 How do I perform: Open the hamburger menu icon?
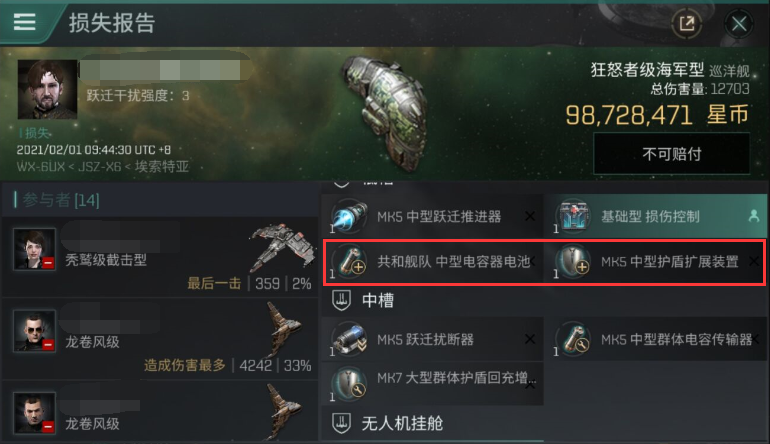[x=25, y=22]
